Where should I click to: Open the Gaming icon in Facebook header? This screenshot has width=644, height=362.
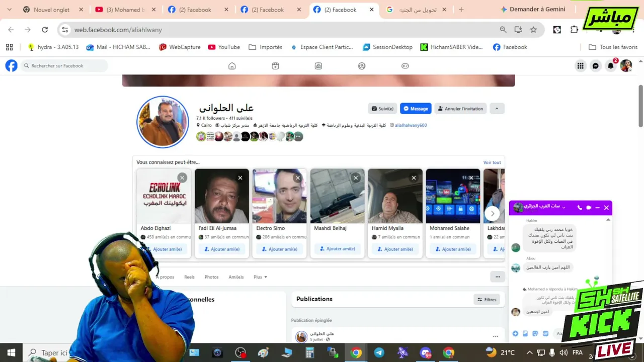(405, 66)
